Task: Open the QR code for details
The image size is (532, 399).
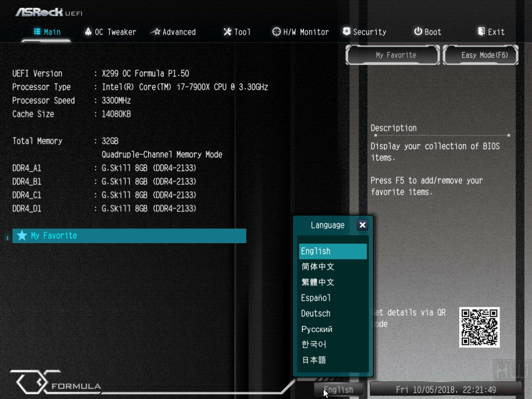Action: tap(479, 327)
